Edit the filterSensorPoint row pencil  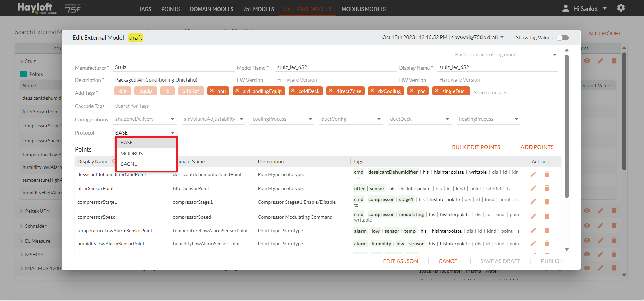(533, 188)
